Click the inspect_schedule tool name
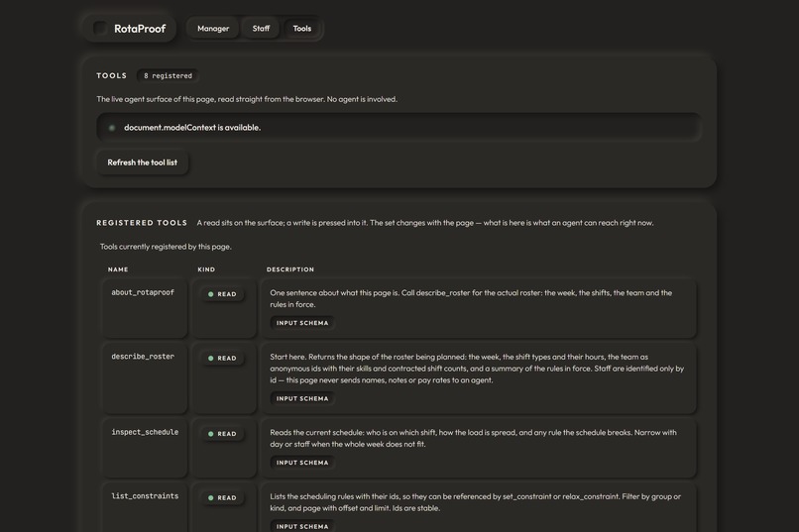The width and height of the screenshot is (799, 532). tap(145, 432)
